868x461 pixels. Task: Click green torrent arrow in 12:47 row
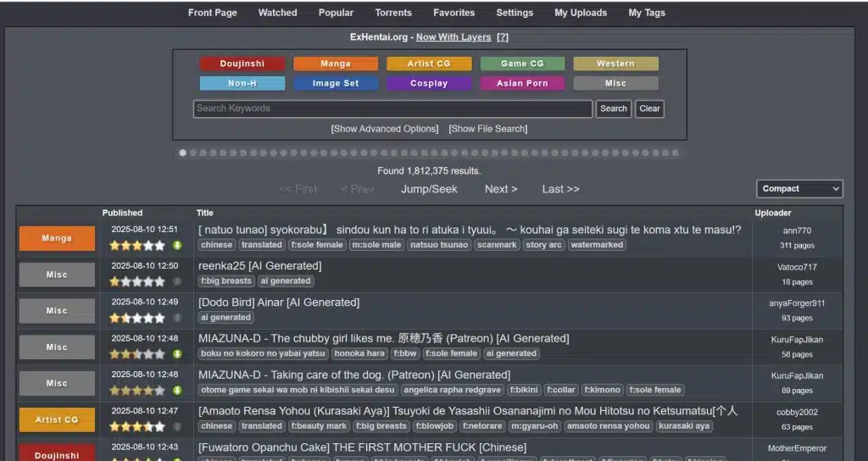tap(177, 426)
